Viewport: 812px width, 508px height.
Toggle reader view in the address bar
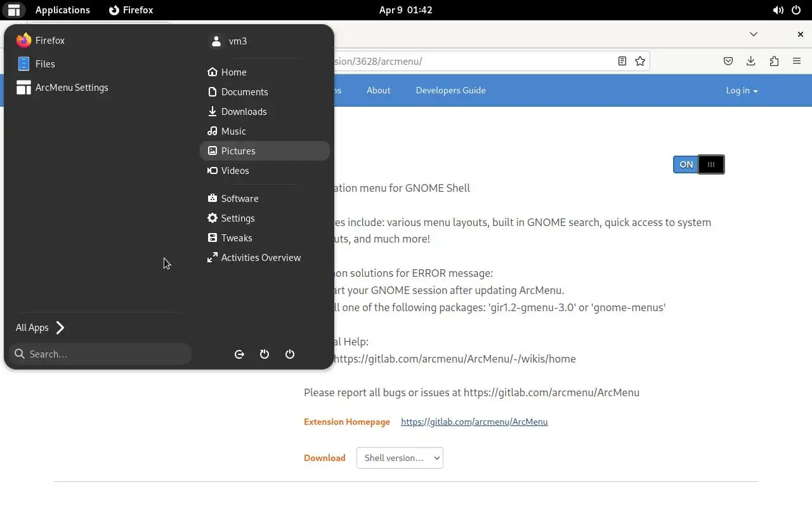[622, 61]
